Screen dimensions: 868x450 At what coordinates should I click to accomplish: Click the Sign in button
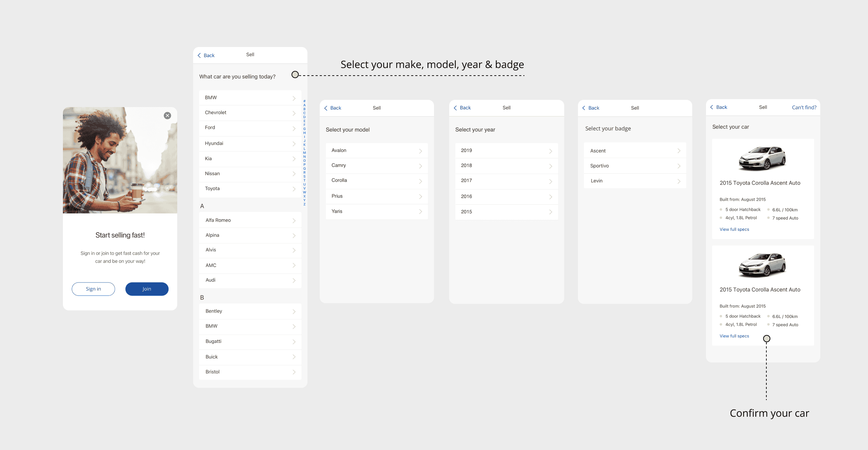click(93, 289)
